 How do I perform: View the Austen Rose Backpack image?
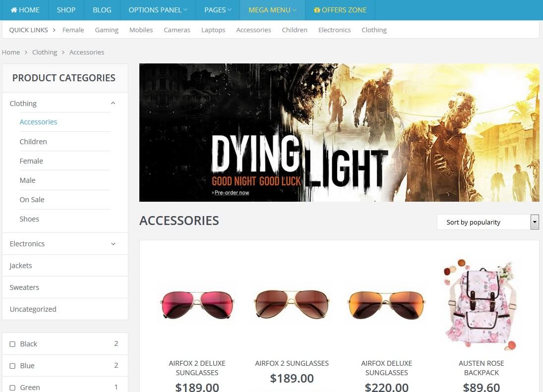(x=481, y=304)
